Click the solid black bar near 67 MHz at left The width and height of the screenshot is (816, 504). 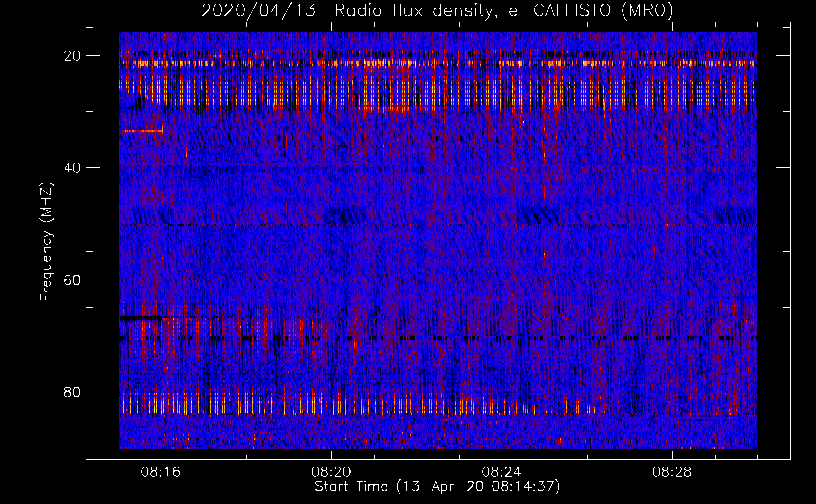pos(141,318)
